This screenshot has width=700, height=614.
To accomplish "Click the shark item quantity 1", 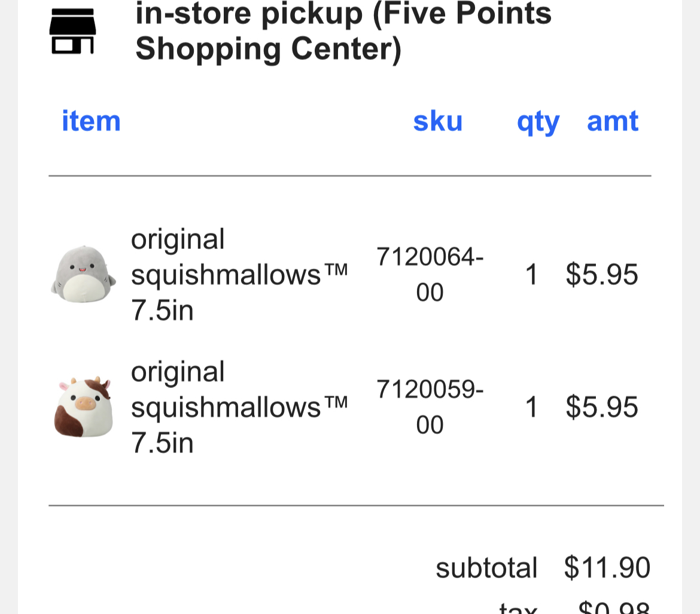I will click(531, 275).
